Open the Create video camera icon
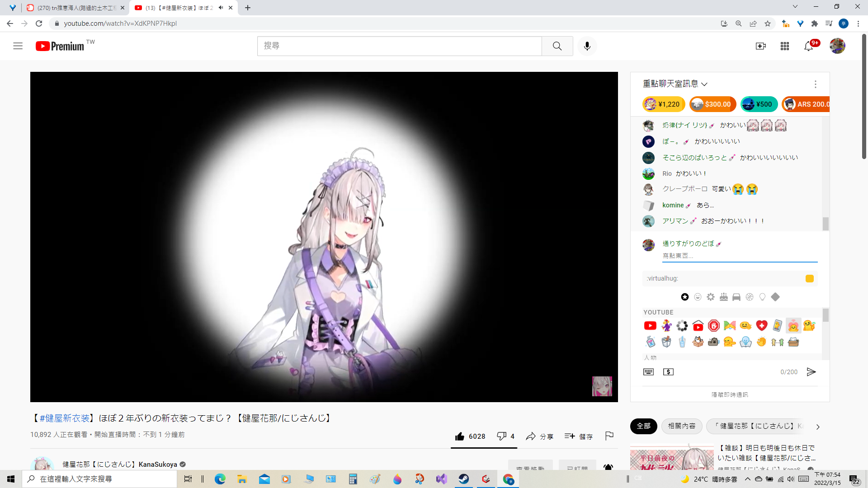The width and height of the screenshot is (868, 488). 761,46
